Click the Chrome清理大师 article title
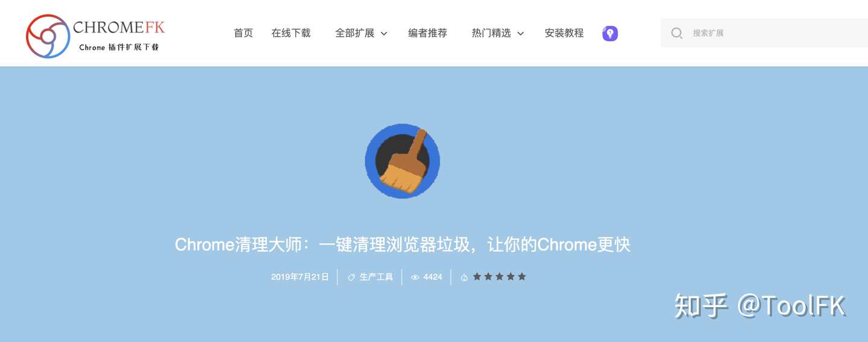The width and height of the screenshot is (868, 342). click(403, 244)
